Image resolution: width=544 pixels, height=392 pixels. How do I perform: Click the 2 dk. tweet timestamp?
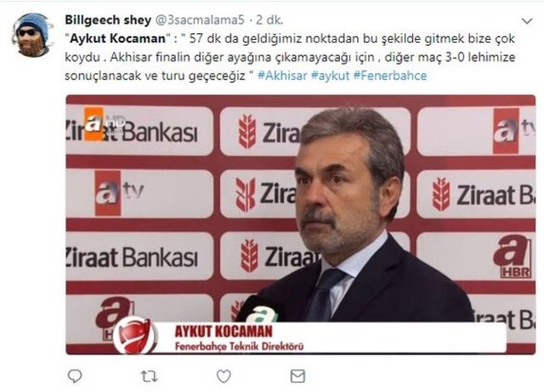click(269, 20)
